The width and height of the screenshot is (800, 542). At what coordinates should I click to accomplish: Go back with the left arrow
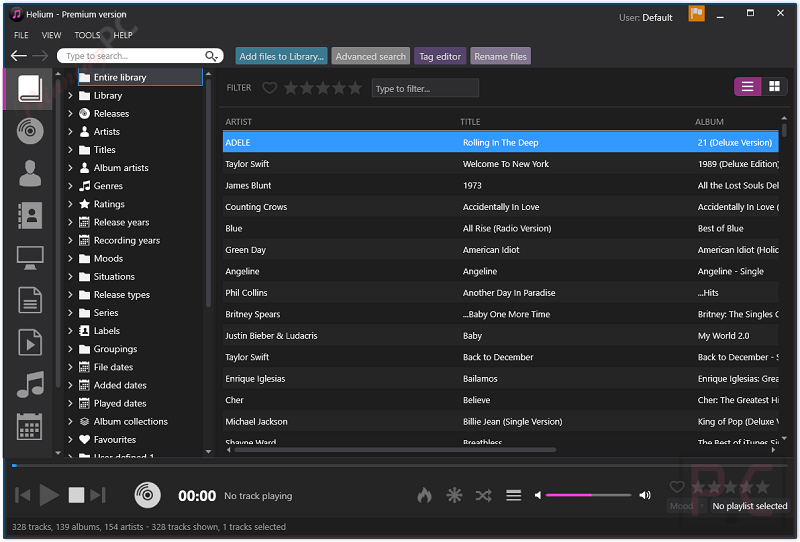click(19, 56)
